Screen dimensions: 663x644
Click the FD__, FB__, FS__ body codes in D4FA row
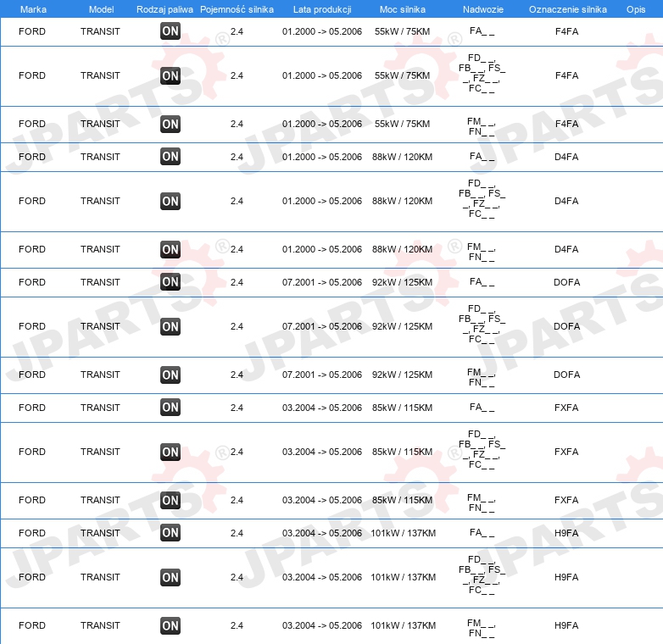(x=482, y=198)
